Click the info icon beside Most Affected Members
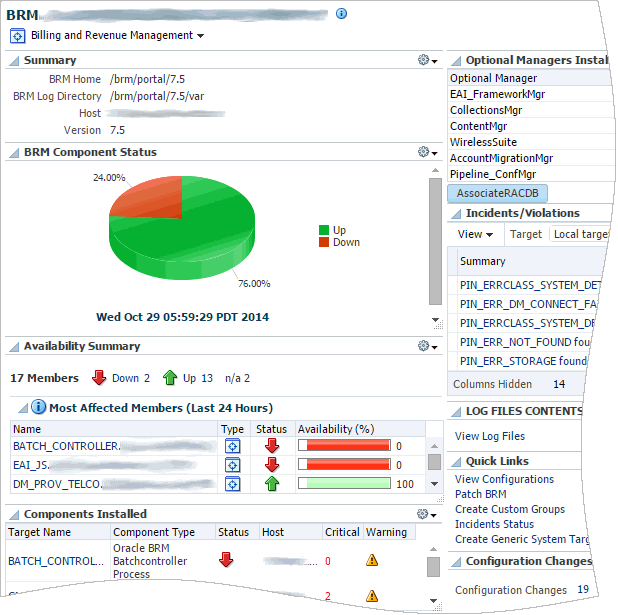The height and width of the screenshot is (615, 618). [x=38, y=407]
